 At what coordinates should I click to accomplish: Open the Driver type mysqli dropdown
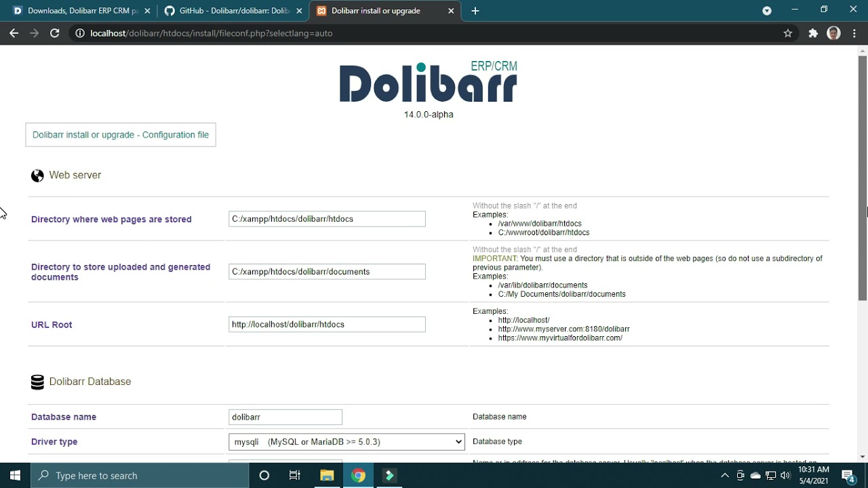pyautogui.click(x=347, y=442)
